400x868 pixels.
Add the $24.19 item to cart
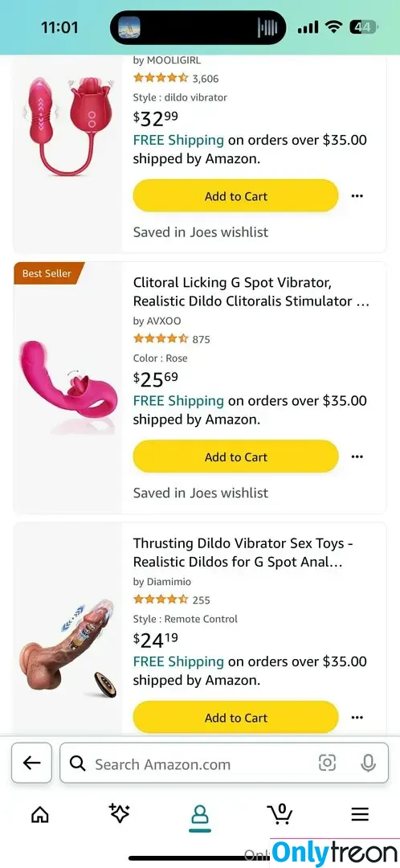coord(235,718)
